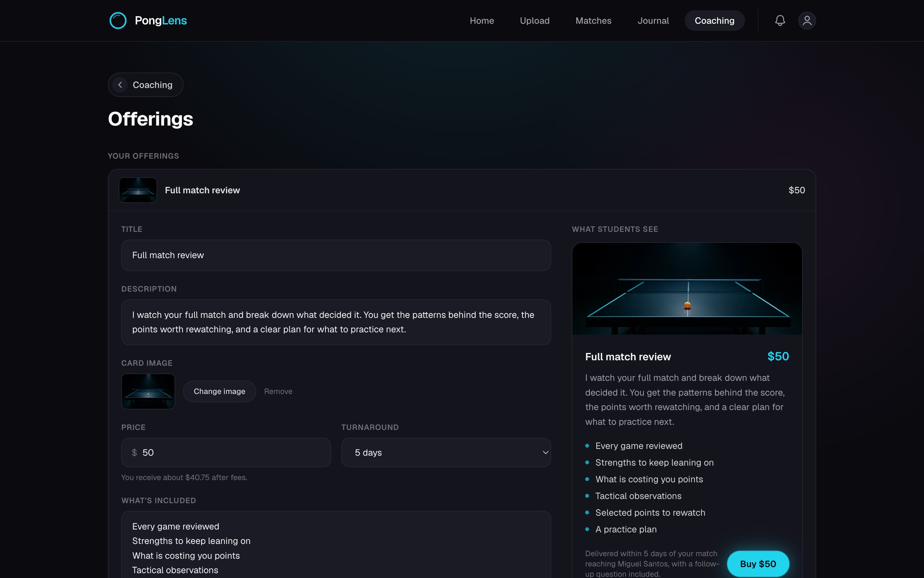Click the offering header table thumbnail
The width and height of the screenshot is (924, 578).
click(x=138, y=190)
